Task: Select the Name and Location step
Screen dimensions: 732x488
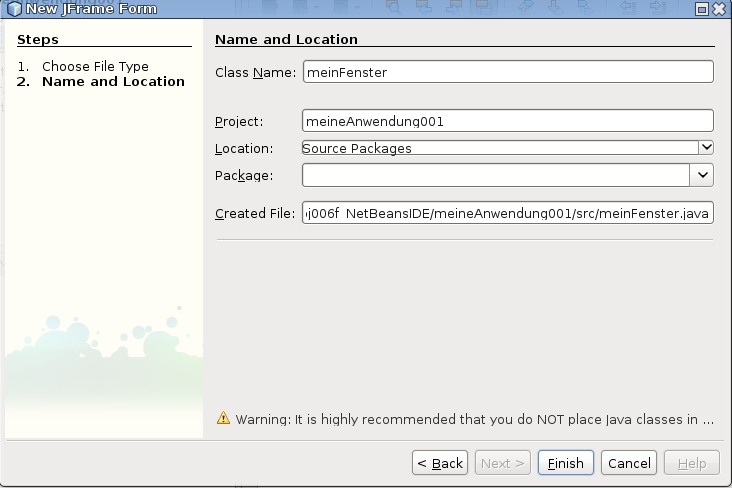Action: 112,81
